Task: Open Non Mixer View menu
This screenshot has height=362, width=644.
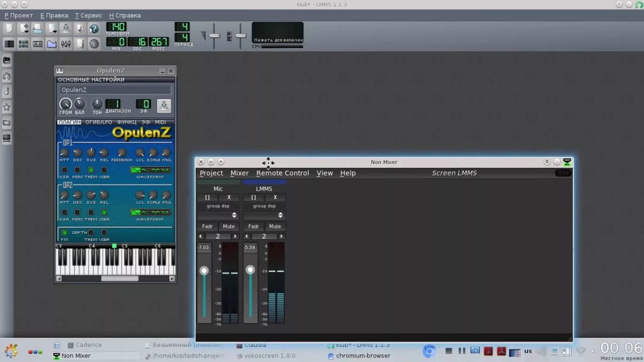Action: 325,173
